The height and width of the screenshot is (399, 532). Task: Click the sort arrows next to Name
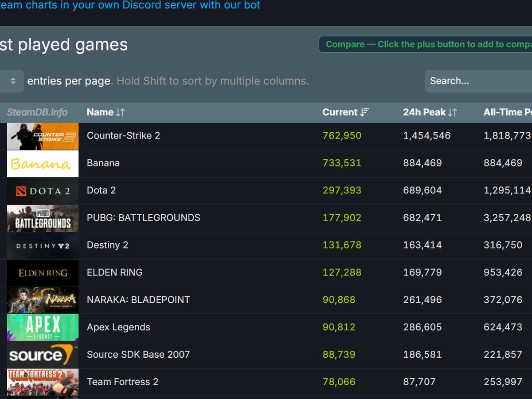[x=120, y=112]
